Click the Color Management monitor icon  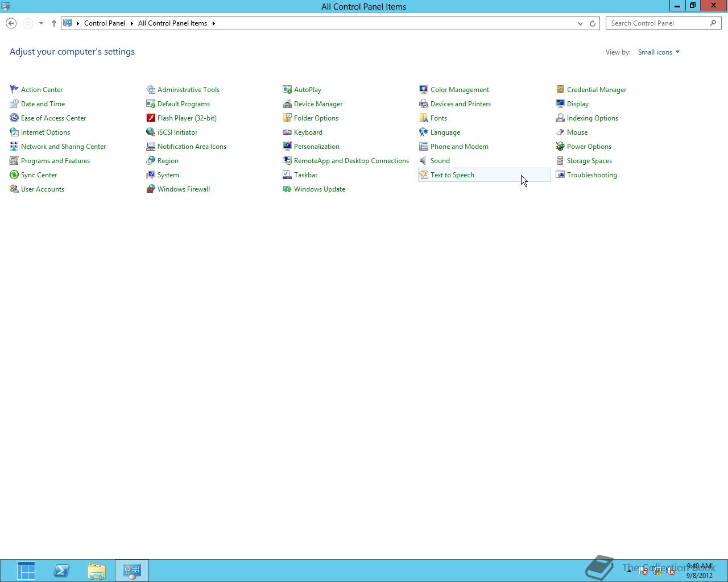click(x=424, y=89)
